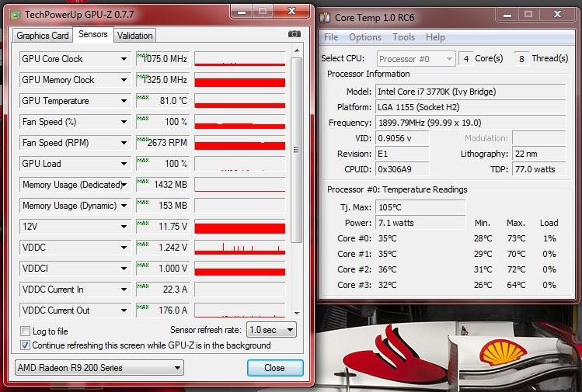This screenshot has width=582, height=392.
Task: Open the Processor #0 CPU selector
Action: (x=416, y=59)
